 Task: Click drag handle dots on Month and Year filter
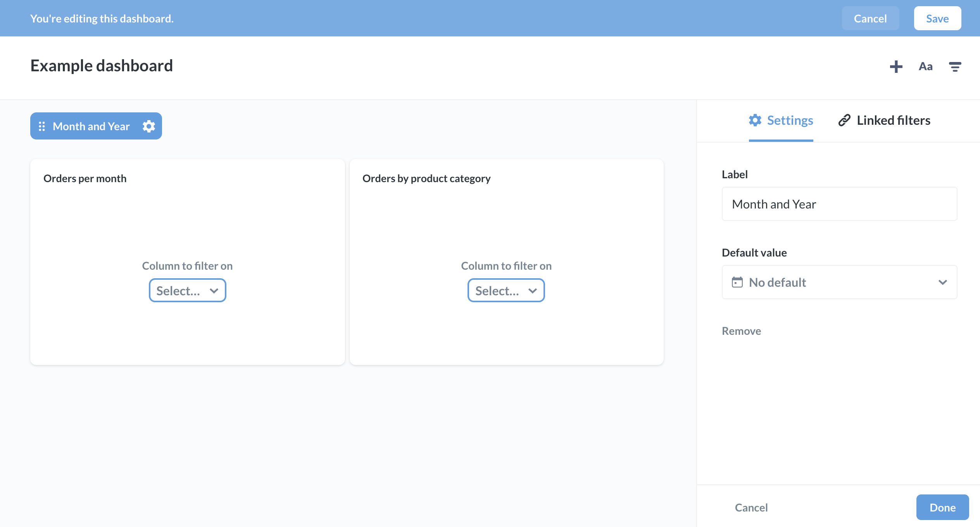pos(42,126)
